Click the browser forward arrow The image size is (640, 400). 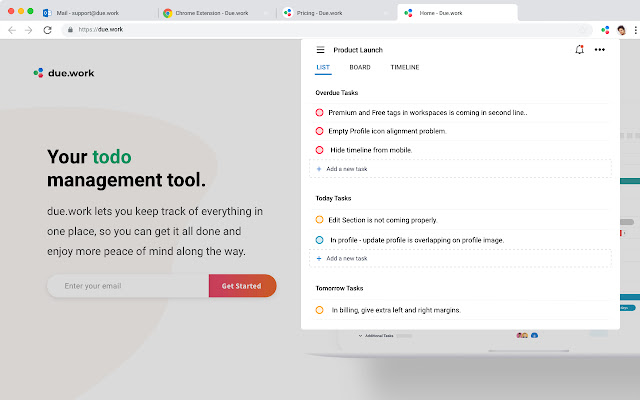[29, 30]
